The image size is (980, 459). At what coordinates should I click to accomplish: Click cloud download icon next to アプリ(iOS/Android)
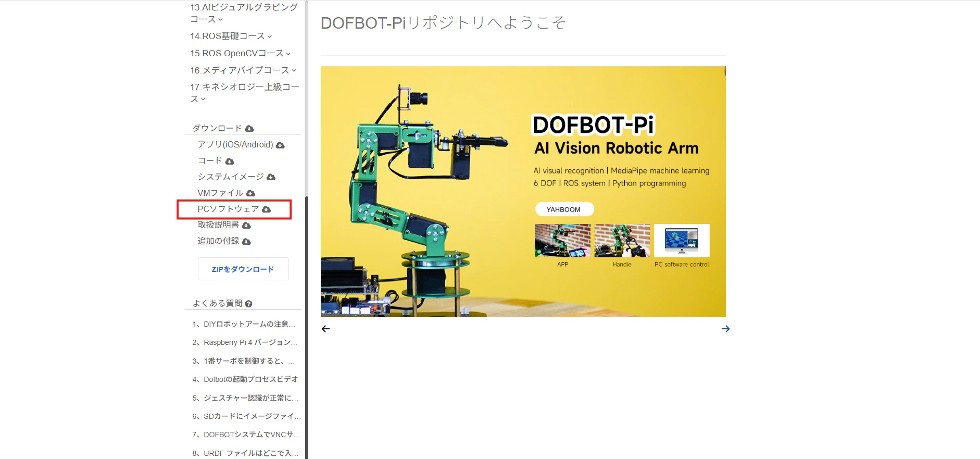(x=280, y=145)
